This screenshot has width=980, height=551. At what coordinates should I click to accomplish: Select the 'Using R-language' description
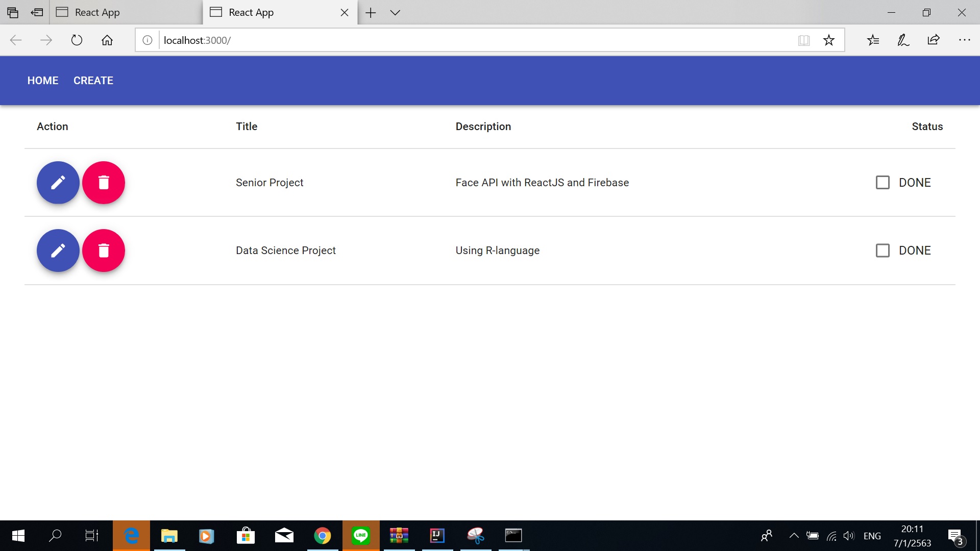[x=498, y=251]
